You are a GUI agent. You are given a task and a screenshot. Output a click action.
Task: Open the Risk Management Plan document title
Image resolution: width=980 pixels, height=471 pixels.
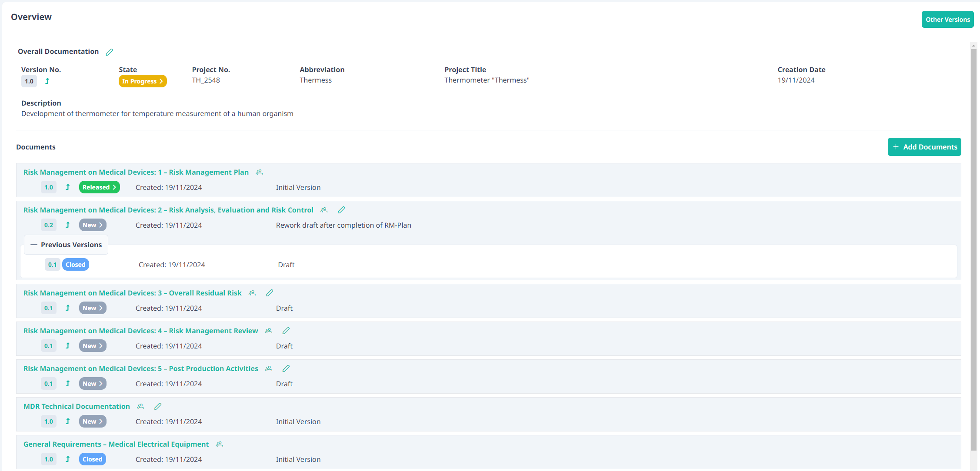tap(136, 172)
